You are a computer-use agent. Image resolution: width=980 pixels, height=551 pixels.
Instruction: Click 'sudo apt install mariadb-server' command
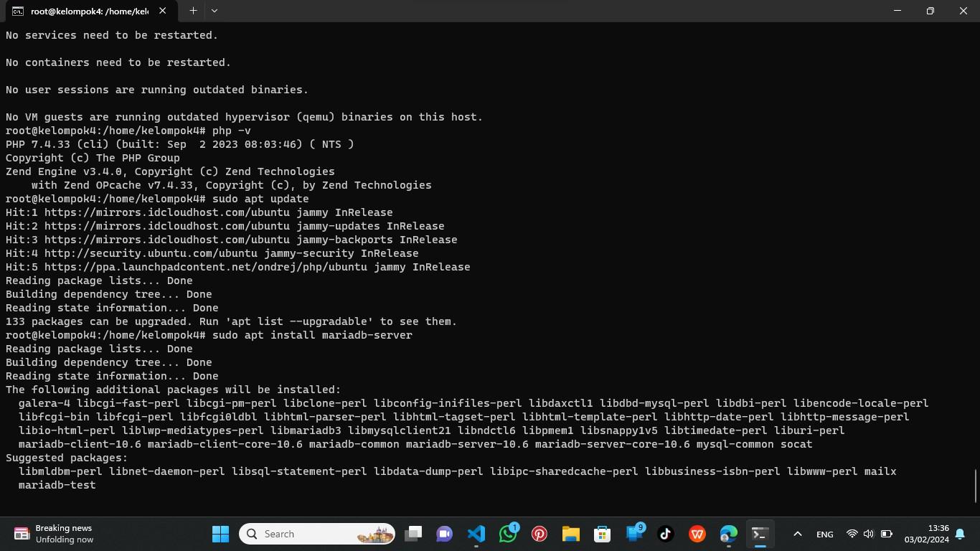[x=312, y=335]
